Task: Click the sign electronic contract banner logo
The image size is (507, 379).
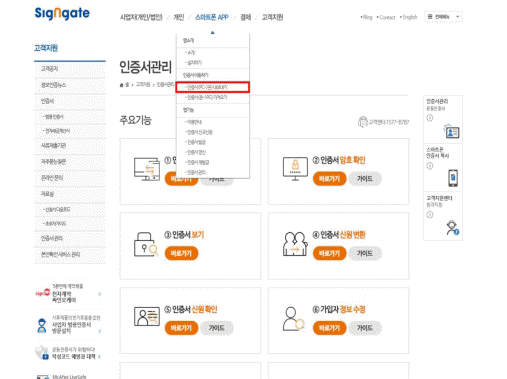Action: coord(43,293)
